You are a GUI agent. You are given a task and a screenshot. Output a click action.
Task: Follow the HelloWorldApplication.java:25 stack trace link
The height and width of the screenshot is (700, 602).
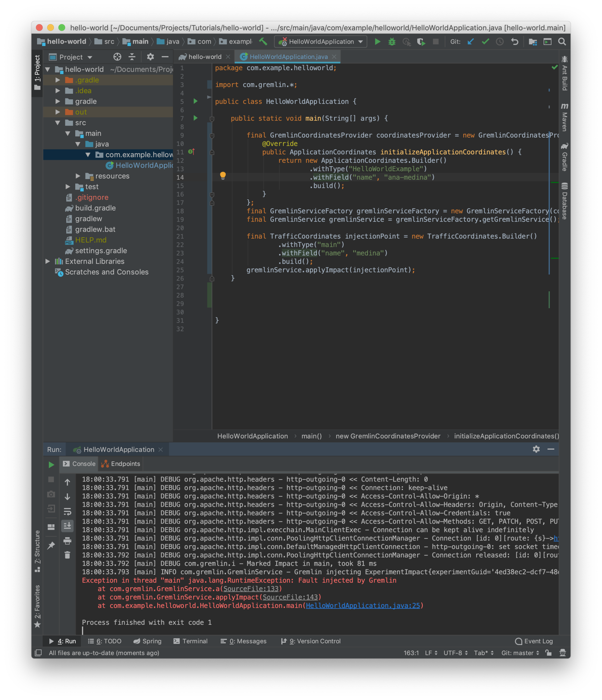point(363,606)
